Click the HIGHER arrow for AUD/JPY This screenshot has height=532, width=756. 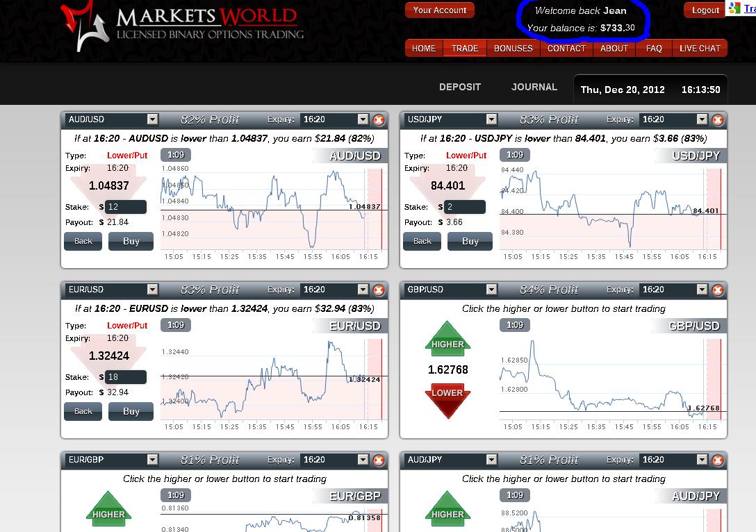click(x=447, y=509)
